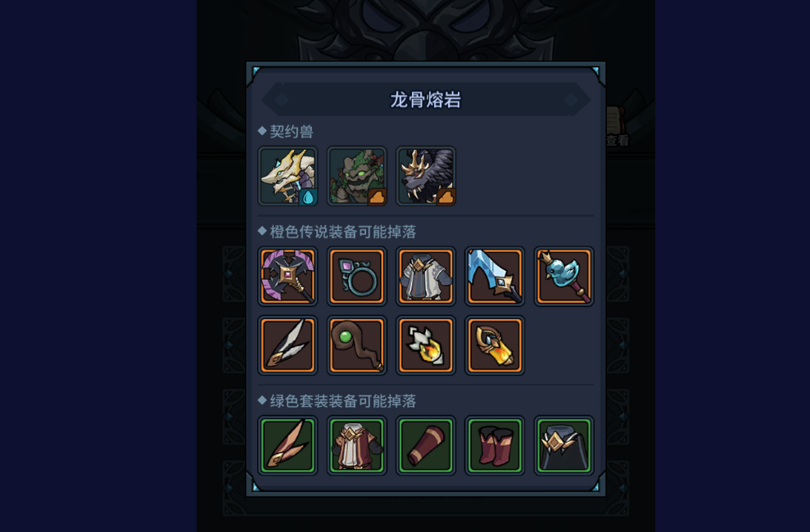The image size is (810, 532).
Task: Open the flaming arrow charm item
Action: coord(426,345)
